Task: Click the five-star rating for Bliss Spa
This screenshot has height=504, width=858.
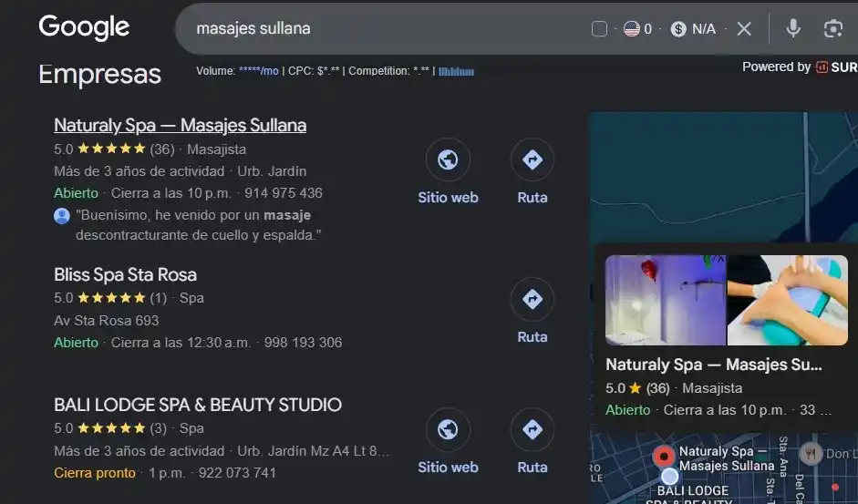Action: 111,298
